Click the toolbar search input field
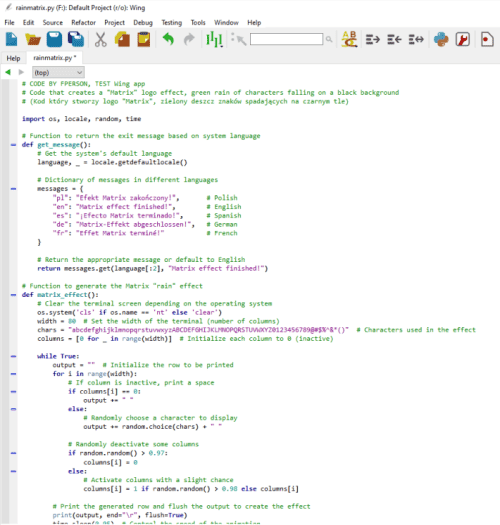Viewport: 500px width, 525px height. (286, 39)
